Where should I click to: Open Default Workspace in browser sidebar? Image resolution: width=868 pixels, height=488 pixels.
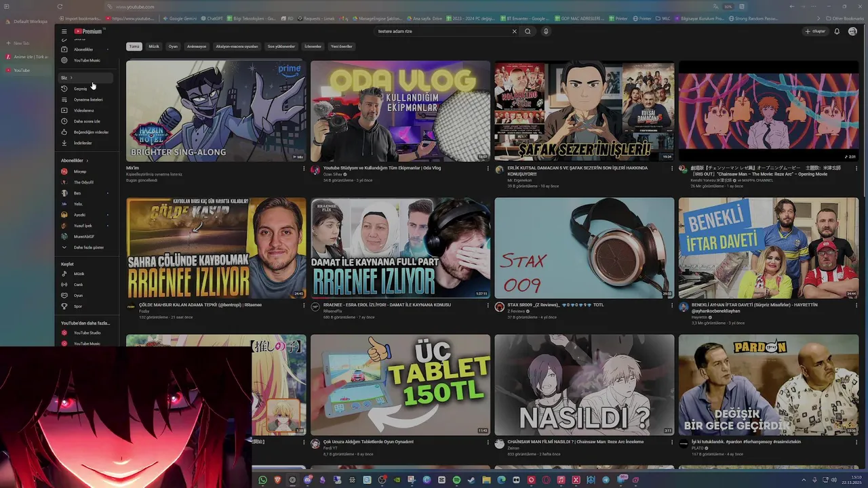(x=27, y=22)
